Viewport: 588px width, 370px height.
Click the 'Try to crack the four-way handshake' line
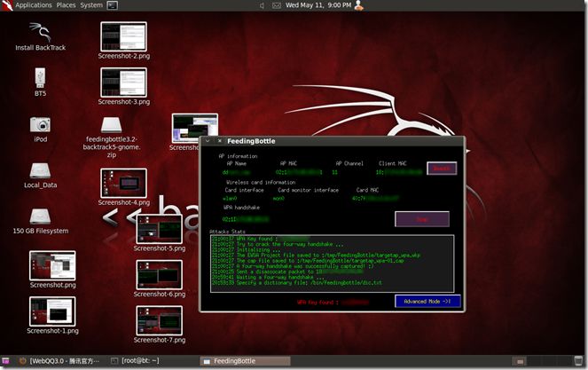pos(277,244)
